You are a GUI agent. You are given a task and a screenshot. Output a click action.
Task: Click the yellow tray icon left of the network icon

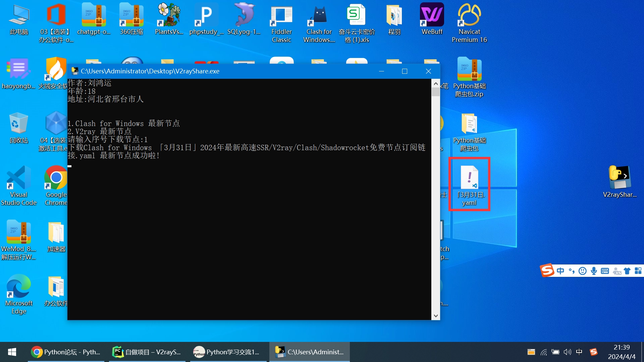[531, 352]
